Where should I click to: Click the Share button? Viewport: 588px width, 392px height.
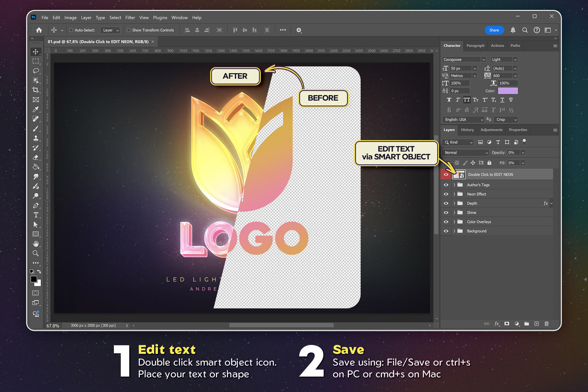point(494,30)
